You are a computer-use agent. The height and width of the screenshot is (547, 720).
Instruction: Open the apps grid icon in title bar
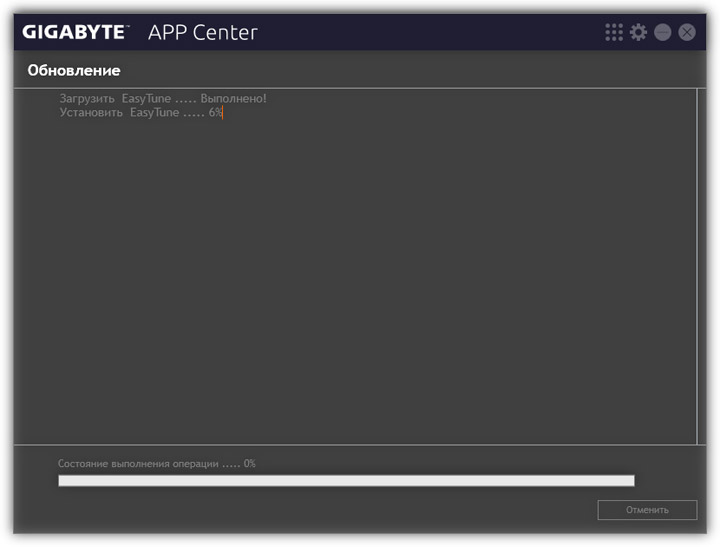(x=614, y=32)
